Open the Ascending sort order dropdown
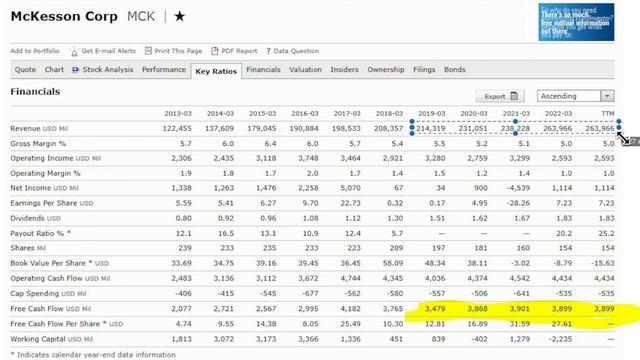 click(576, 96)
